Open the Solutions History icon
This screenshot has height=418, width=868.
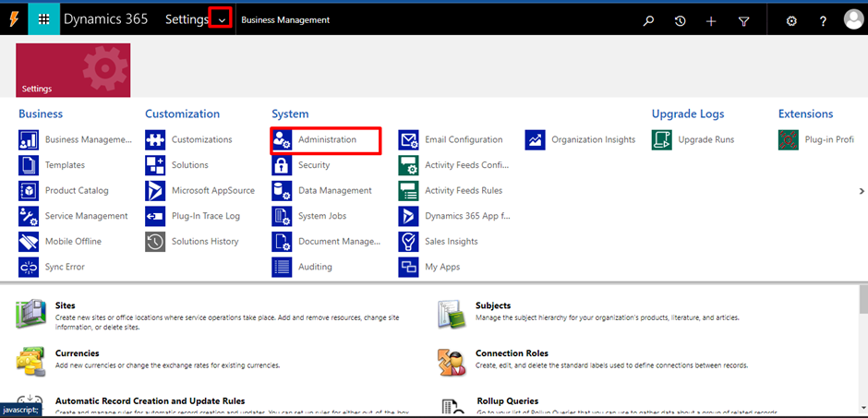(155, 242)
